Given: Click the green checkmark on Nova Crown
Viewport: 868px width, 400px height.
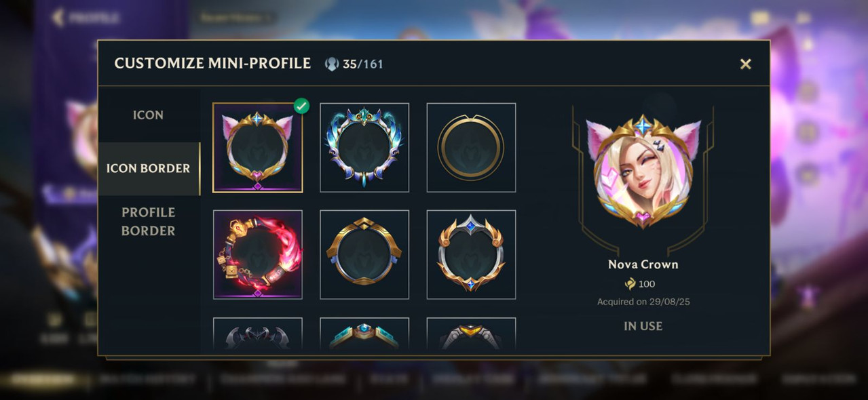Looking at the screenshot, I should tap(301, 106).
